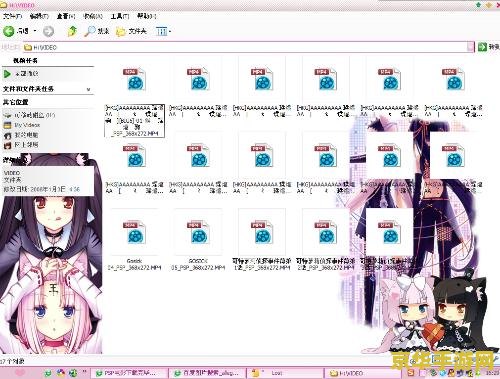
Task: Open 我的电脑 in Other Places
Action: pos(21,135)
